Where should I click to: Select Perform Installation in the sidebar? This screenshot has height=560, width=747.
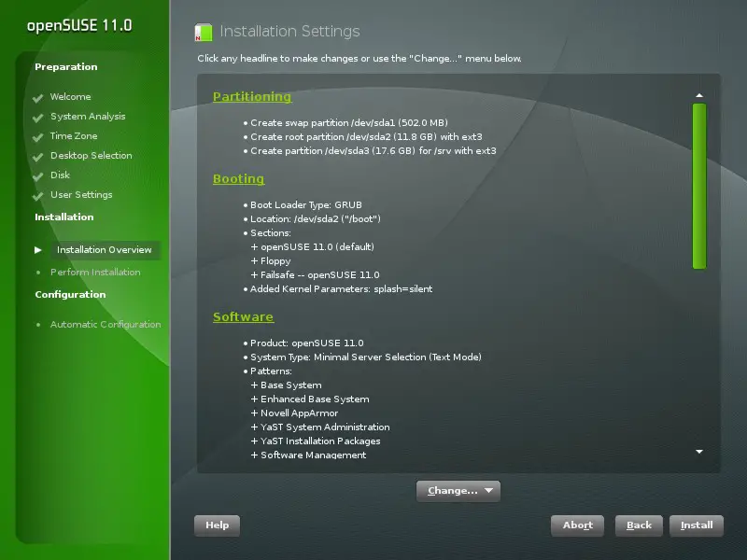click(x=95, y=273)
